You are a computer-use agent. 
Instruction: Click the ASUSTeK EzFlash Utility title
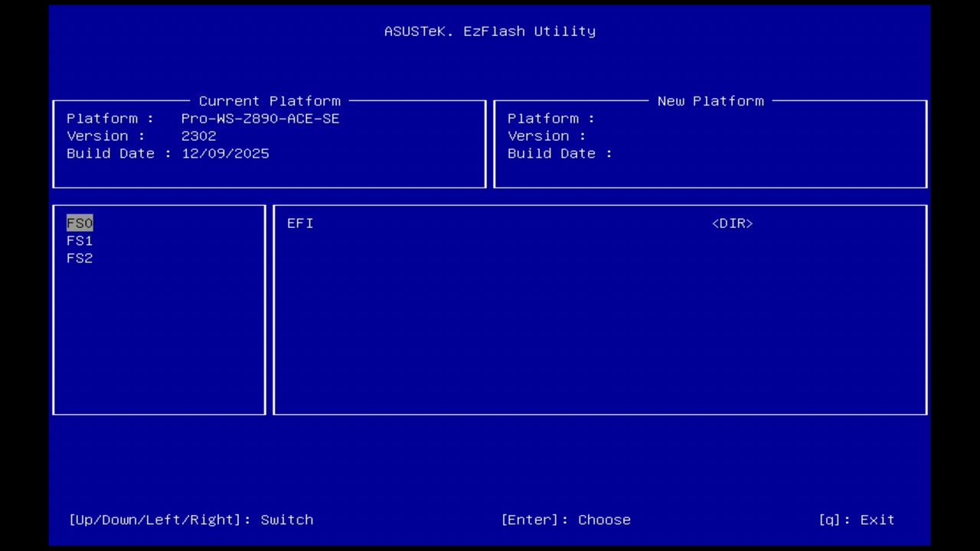click(490, 31)
